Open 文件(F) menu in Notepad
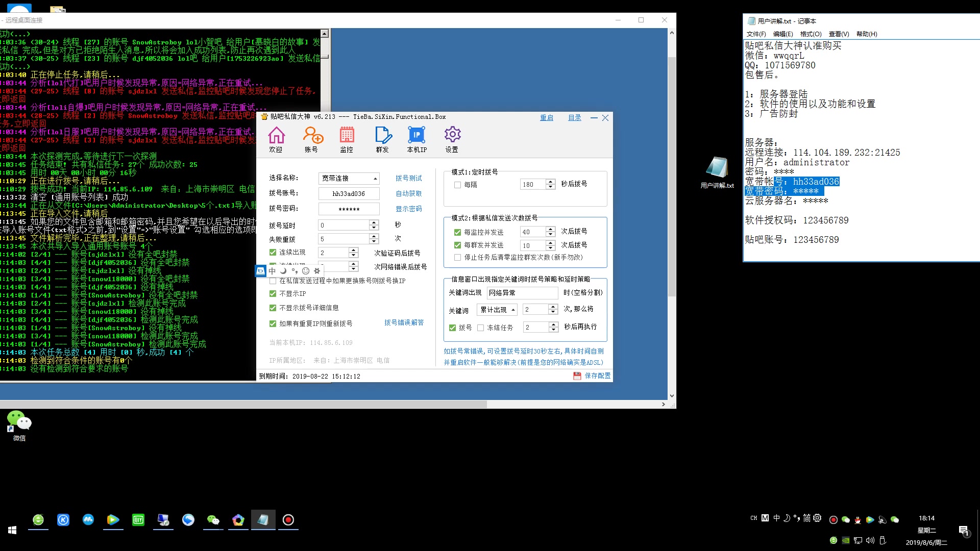Viewport: 980px width, 551px height. [756, 34]
